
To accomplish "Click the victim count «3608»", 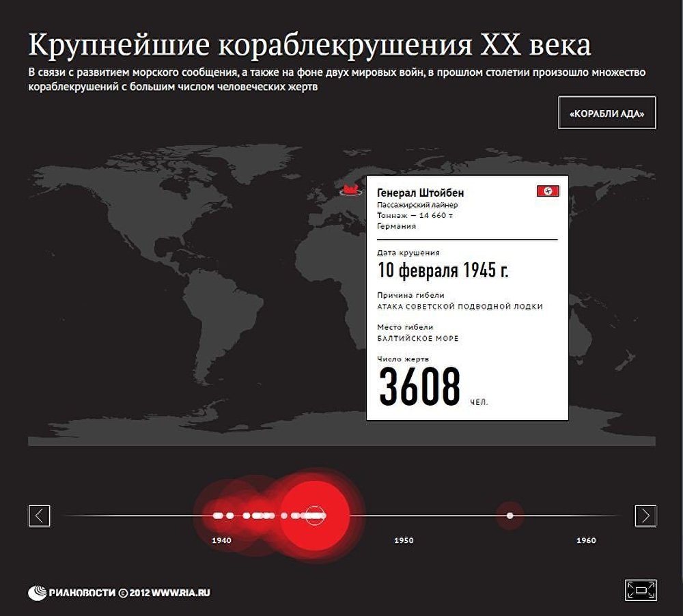I will (419, 387).
